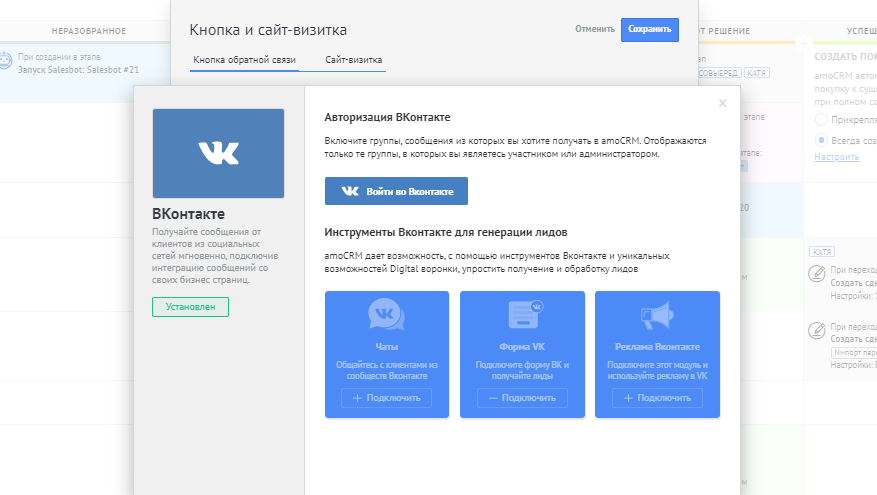Select the Прикрепл... radio option
Image resolution: width=877 pixels, height=495 pixels.
(822, 120)
